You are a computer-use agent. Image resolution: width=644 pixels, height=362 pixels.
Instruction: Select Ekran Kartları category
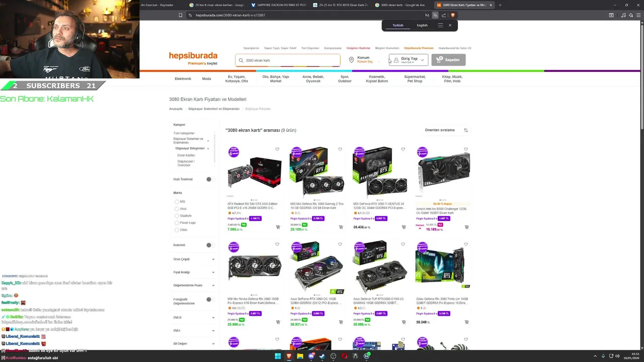[186, 155]
